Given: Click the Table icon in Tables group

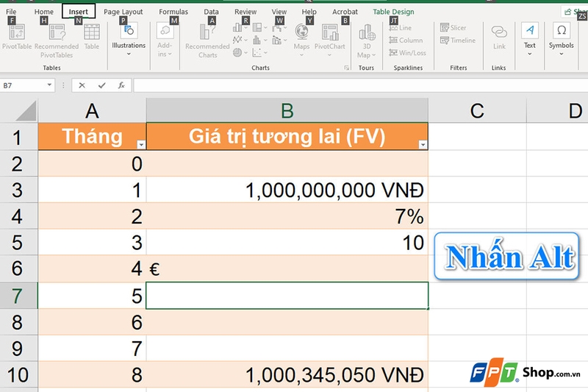Looking at the screenshot, I should pos(91,37).
